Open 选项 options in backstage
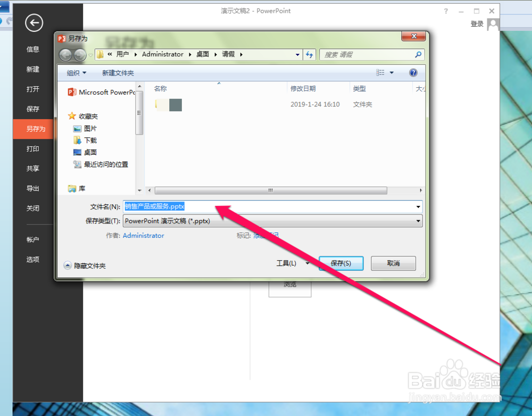Viewport: 532px width, 416px height. point(33,260)
